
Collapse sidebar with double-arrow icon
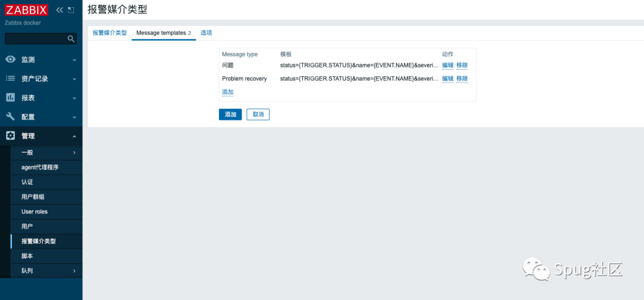pos(60,10)
